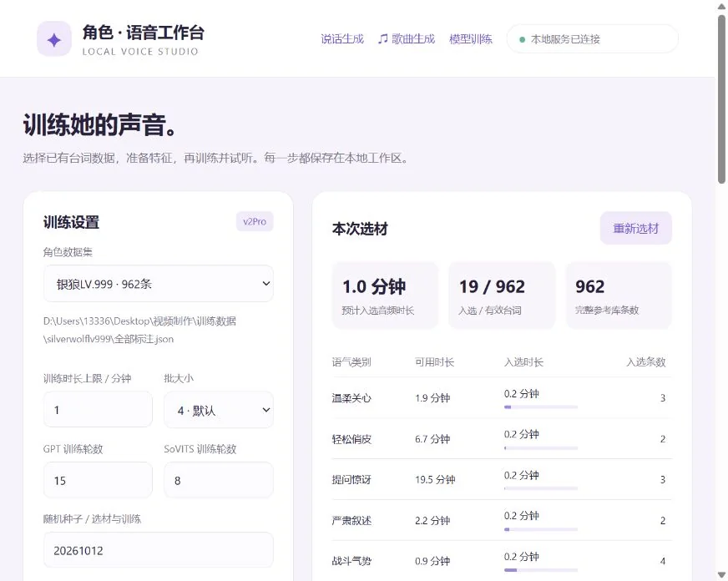Click the GPT 训练轮数 input field
The image size is (728, 581).
[x=98, y=480]
